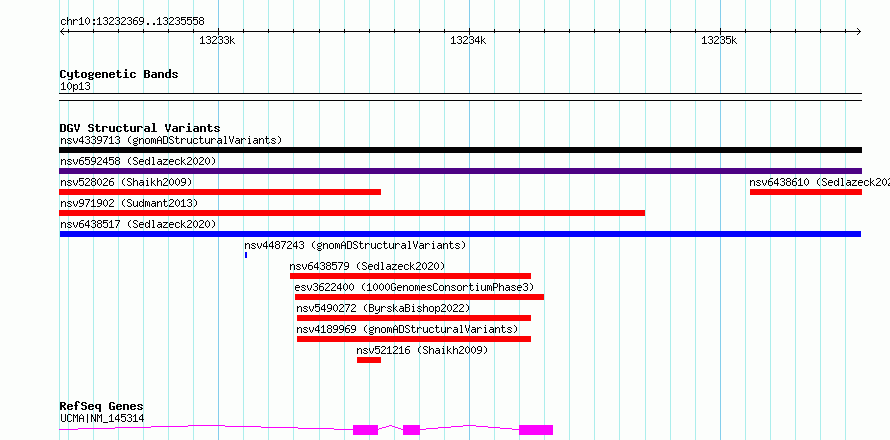Screen dimensions: 890x440
Task: Open nsv528026 (Shaikh2009) label
Action: pyautogui.click(x=126, y=182)
